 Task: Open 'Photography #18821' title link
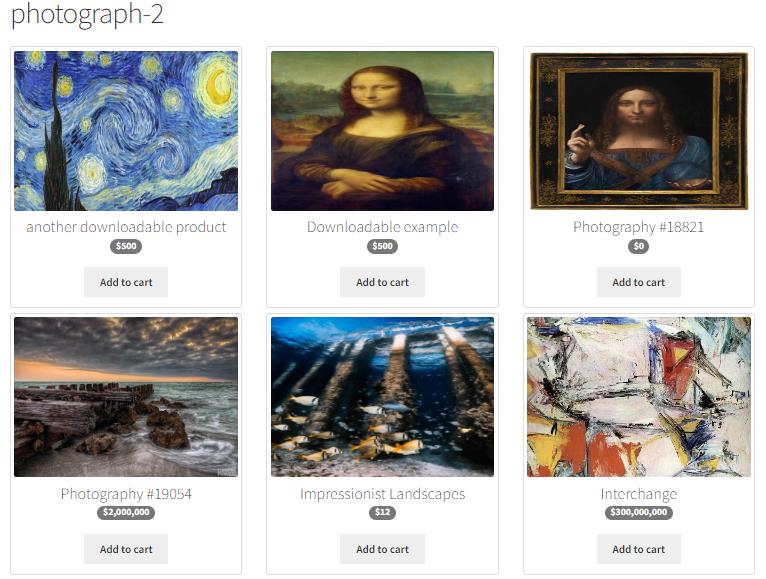pyautogui.click(x=638, y=227)
